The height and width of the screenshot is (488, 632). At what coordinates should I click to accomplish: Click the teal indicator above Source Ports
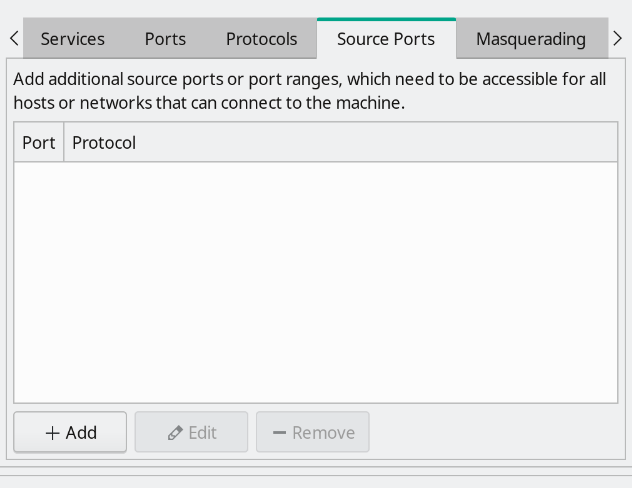(x=386, y=19)
